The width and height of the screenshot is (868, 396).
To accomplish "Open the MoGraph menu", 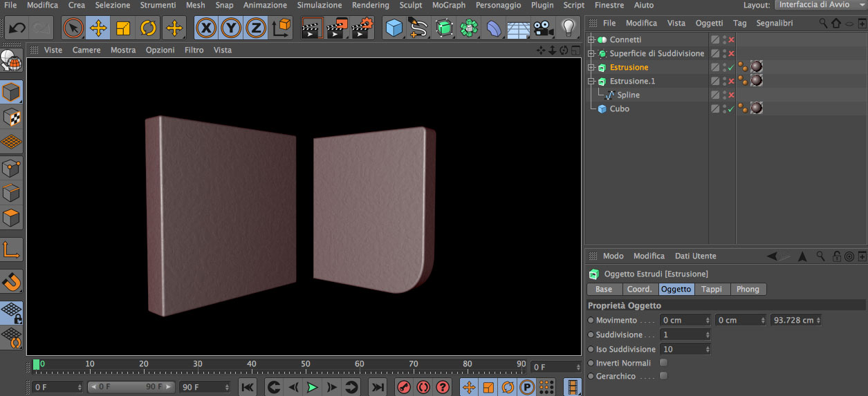I will pyautogui.click(x=448, y=5).
